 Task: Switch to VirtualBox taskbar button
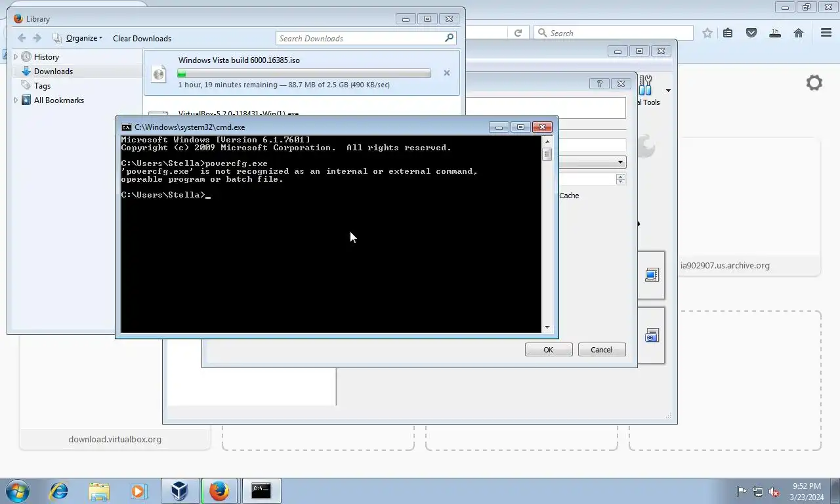tap(180, 491)
